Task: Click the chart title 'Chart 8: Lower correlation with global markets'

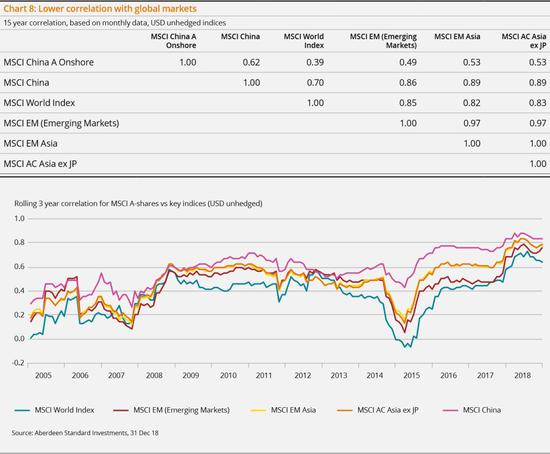Action: coord(100,9)
